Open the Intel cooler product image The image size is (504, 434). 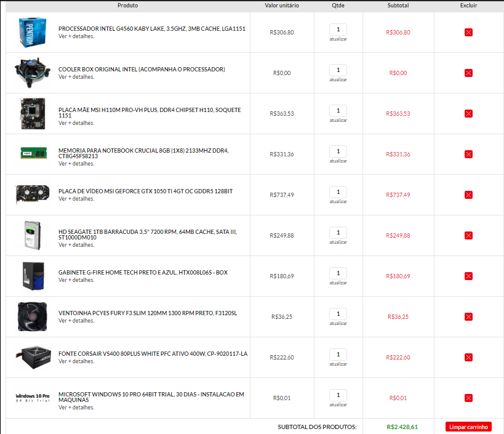click(x=33, y=73)
